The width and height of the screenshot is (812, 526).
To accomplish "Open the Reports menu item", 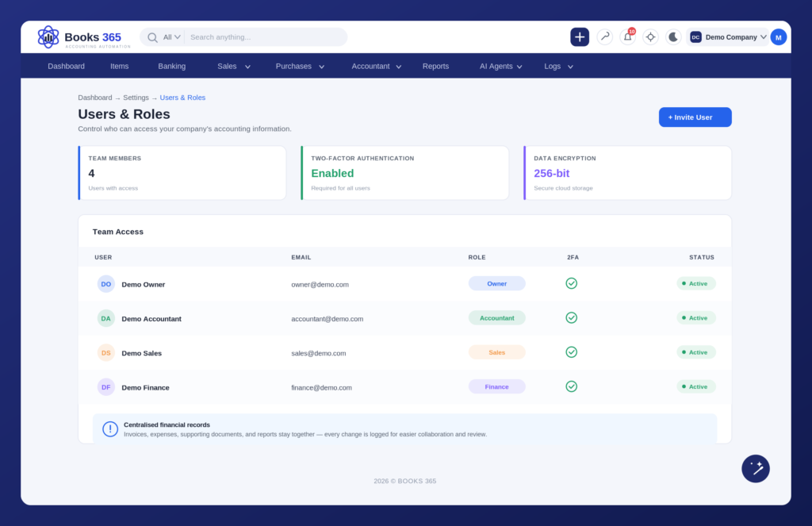I will coord(435,67).
